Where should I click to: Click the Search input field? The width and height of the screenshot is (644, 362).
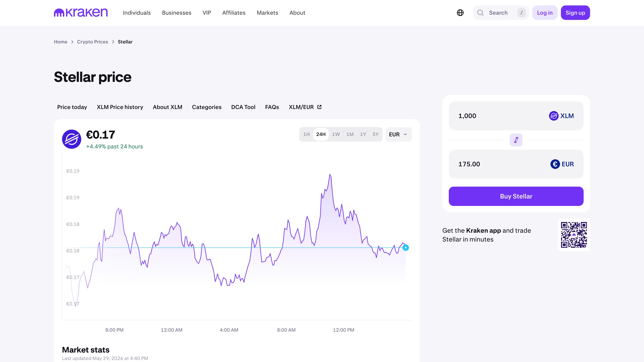coord(501,13)
